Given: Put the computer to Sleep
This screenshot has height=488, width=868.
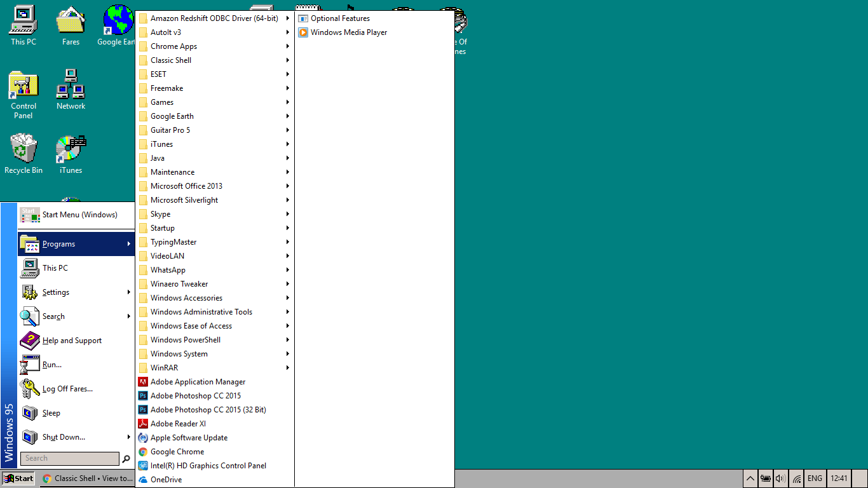Looking at the screenshot, I should pos(76,413).
